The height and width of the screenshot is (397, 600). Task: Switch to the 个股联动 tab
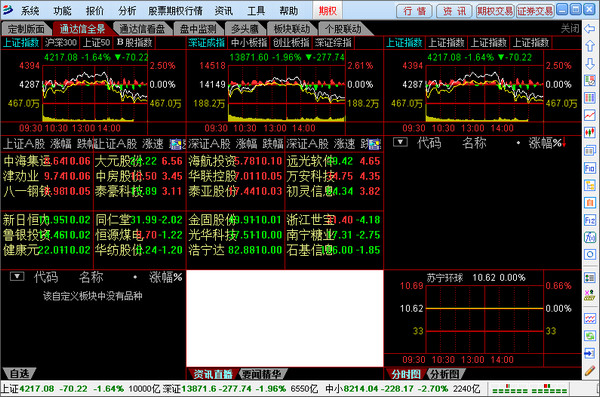click(x=343, y=29)
